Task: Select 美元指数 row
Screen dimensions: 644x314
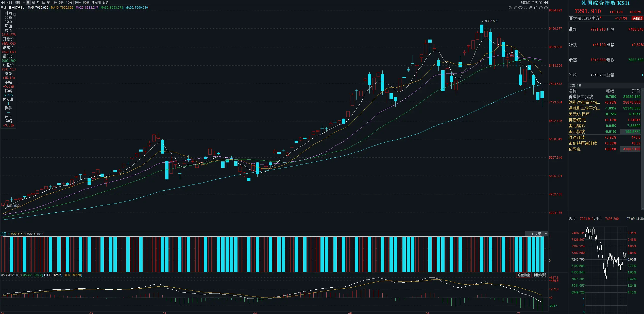Action: click(605, 132)
